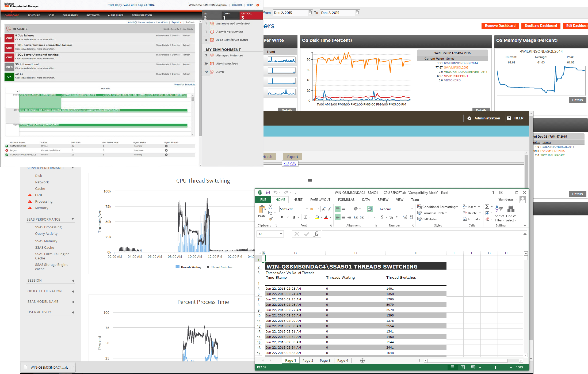Viewport: 588px width, 374px height.
Task: Click the XLS export link
Action: click(x=286, y=164)
